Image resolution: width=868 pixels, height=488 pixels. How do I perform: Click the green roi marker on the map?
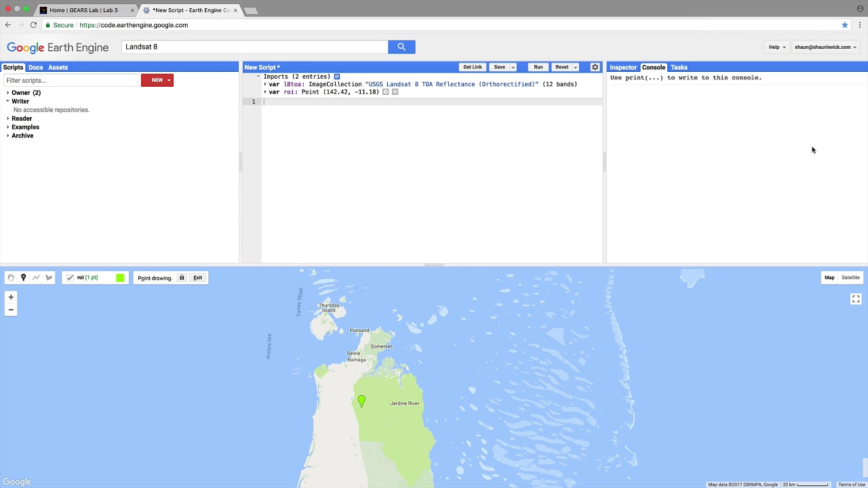click(x=361, y=401)
